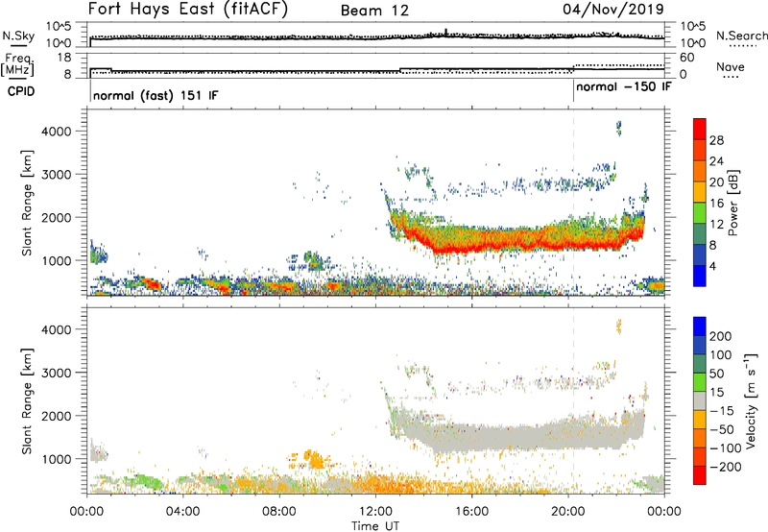Click the '60' Nave axis value

687,58
